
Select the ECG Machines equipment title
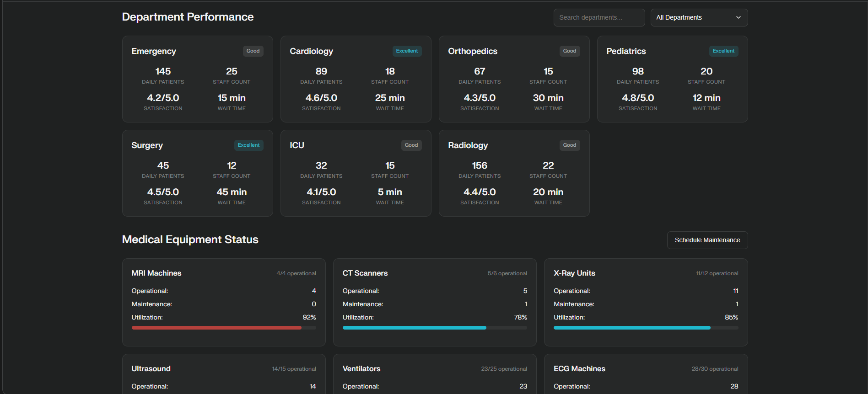579,369
